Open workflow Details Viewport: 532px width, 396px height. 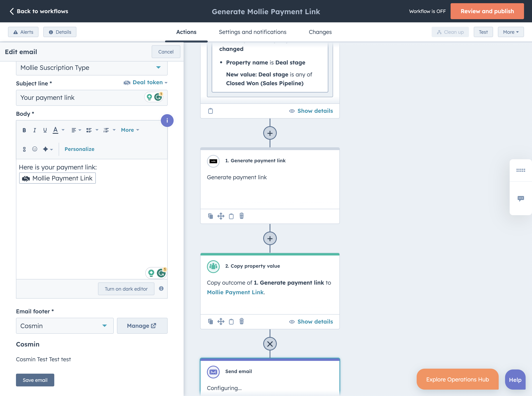click(60, 32)
